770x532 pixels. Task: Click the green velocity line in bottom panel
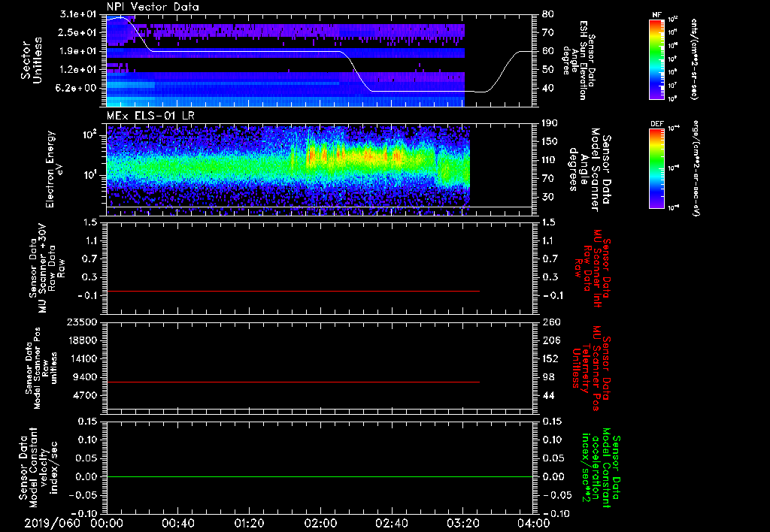click(x=320, y=477)
